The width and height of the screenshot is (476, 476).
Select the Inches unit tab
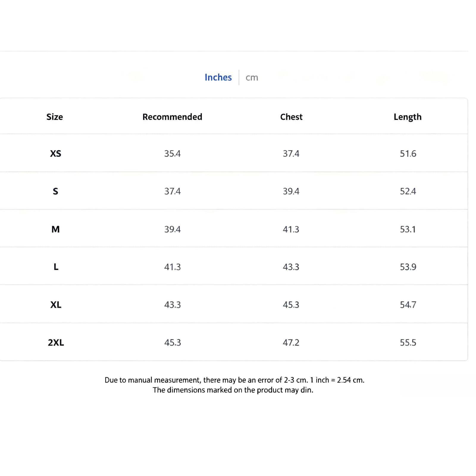click(218, 77)
